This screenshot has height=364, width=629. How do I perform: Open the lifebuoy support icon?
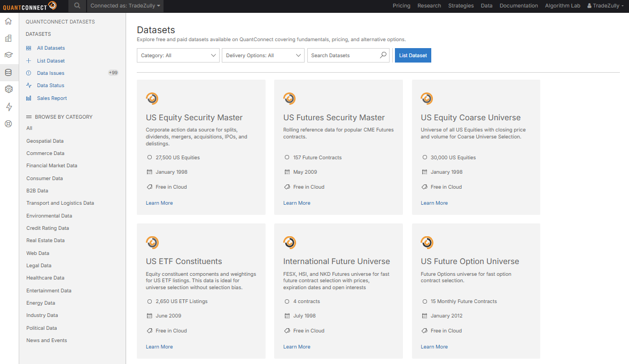9,123
